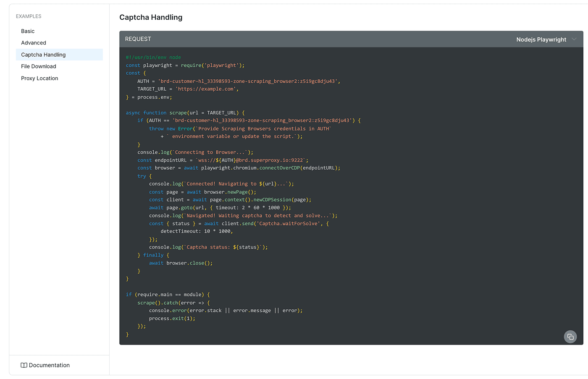Image resolution: width=588 pixels, height=379 pixels.
Task: Go to the File Download example
Action: (x=39, y=66)
